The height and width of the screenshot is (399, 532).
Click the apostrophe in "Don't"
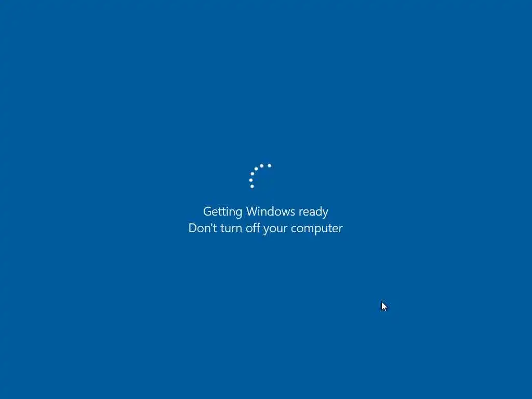(211, 224)
